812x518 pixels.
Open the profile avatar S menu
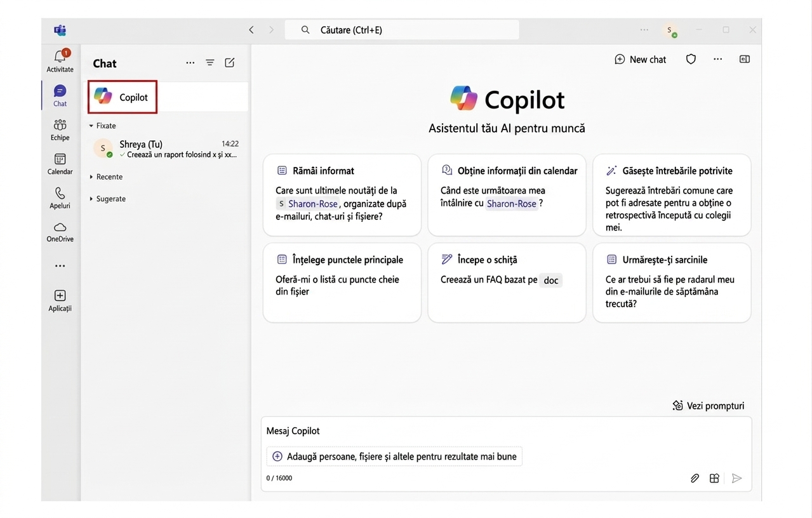pos(669,30)
